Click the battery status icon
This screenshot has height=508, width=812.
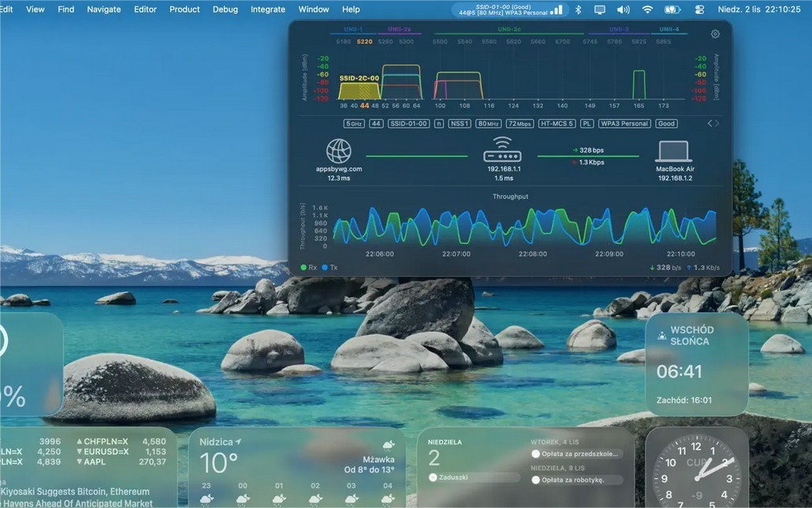[672, 9]
